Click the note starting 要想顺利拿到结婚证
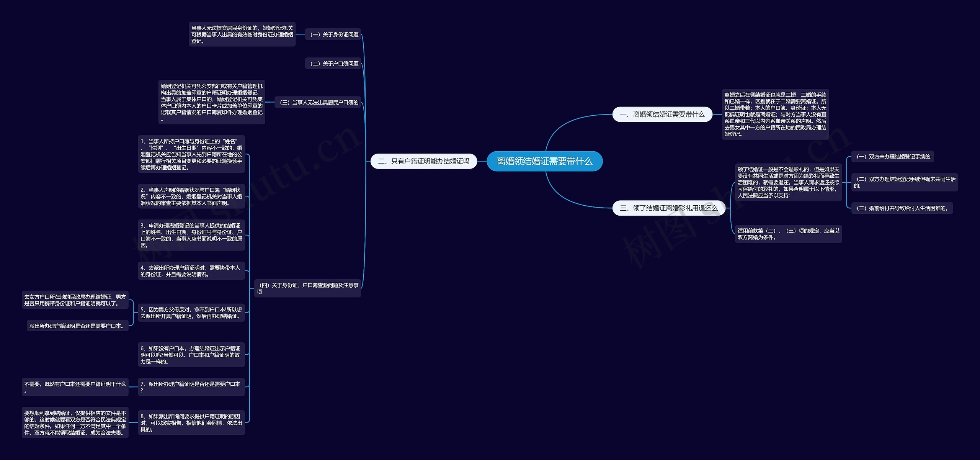 click(x=75, y=422)
